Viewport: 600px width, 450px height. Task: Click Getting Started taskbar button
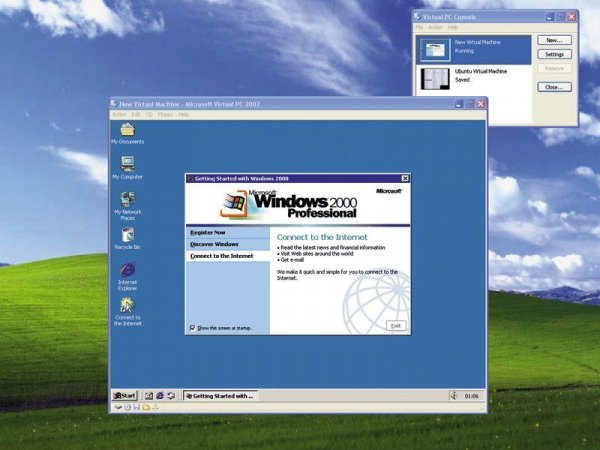pos(220,396)
